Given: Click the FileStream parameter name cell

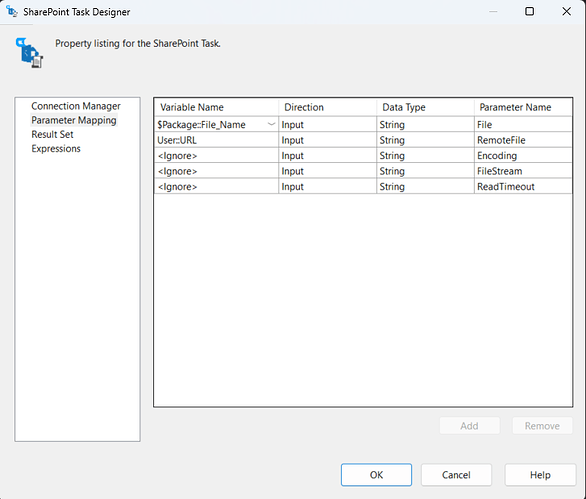Looking at the screenshot, I should click(523, 171).
